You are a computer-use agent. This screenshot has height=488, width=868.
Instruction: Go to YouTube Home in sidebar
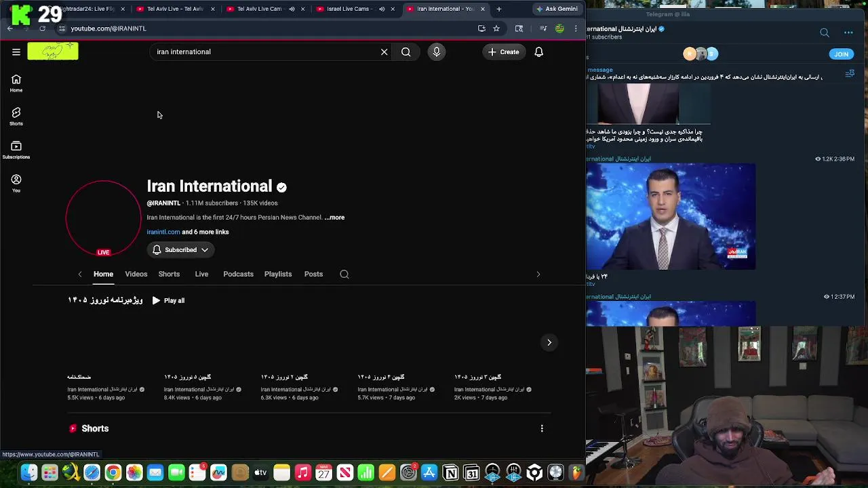coord(16,83)
